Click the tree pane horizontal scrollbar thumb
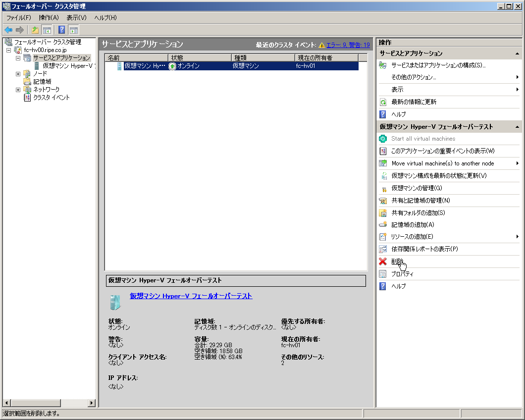This screenshot has height=420, width=525. point(36,403)
